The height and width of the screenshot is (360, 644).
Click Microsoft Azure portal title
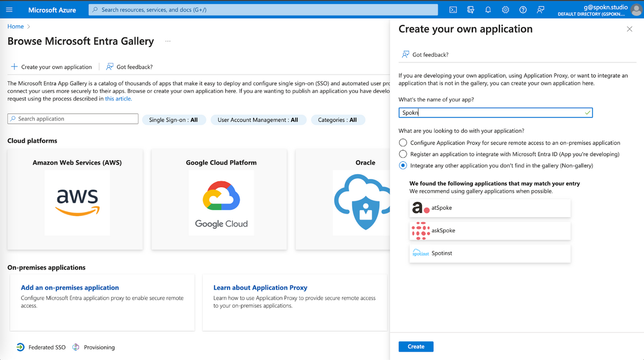coord(52,10)
